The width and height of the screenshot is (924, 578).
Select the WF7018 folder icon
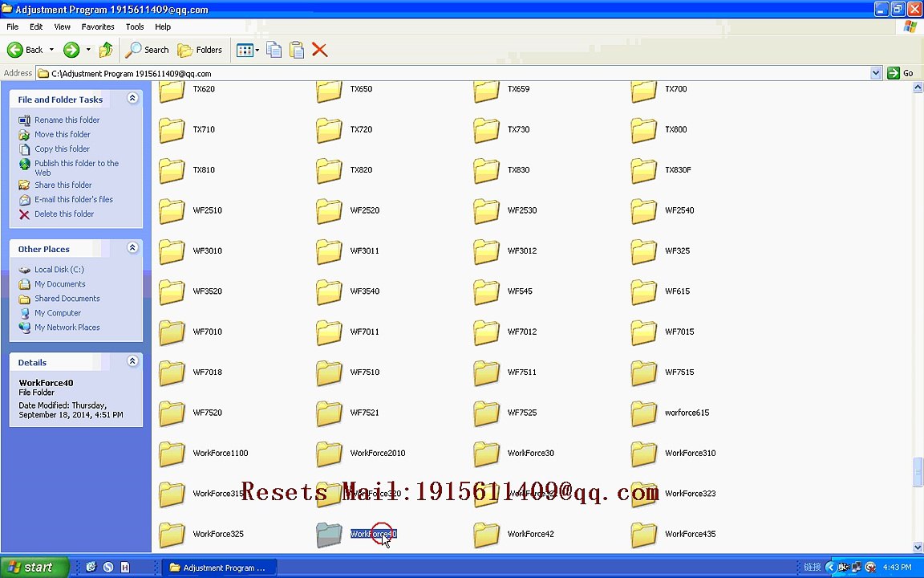point(172,372)
